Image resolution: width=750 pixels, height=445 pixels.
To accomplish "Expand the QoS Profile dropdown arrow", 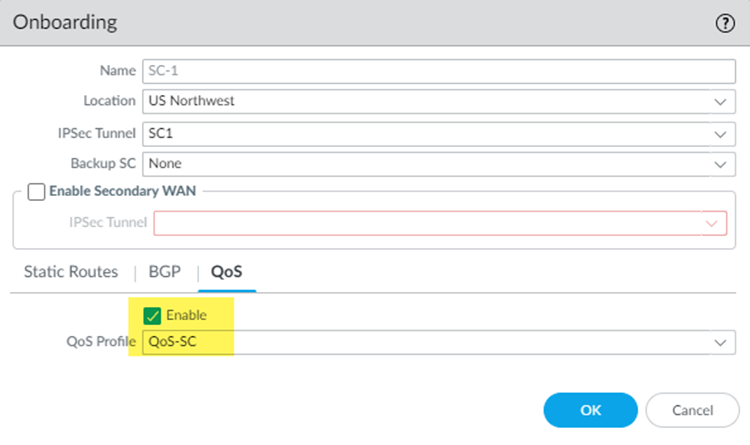I will (x=720, y=343).
